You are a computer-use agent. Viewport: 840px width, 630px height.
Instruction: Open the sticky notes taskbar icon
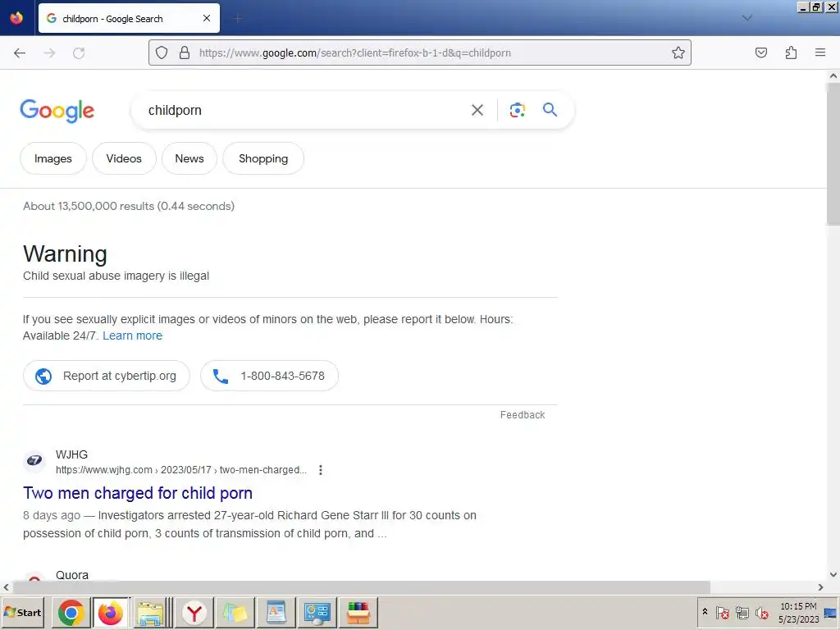235,612
